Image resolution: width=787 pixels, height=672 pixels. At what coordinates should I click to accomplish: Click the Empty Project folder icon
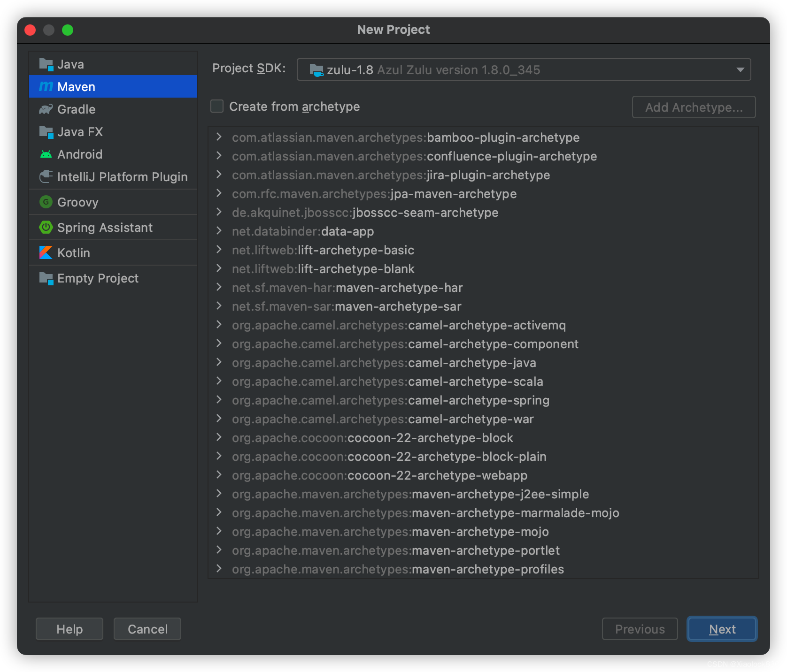46,278
